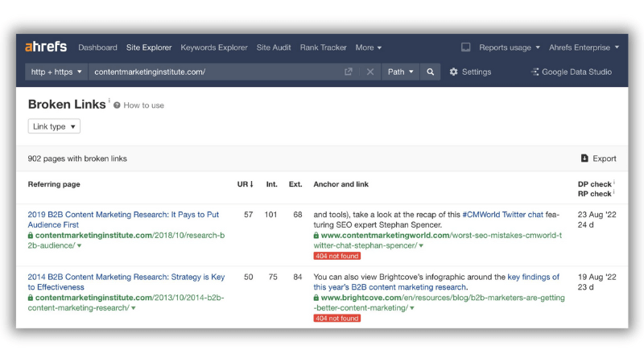Click the Export download icon
Screen dimensions: 644x362
coord(584,158)
